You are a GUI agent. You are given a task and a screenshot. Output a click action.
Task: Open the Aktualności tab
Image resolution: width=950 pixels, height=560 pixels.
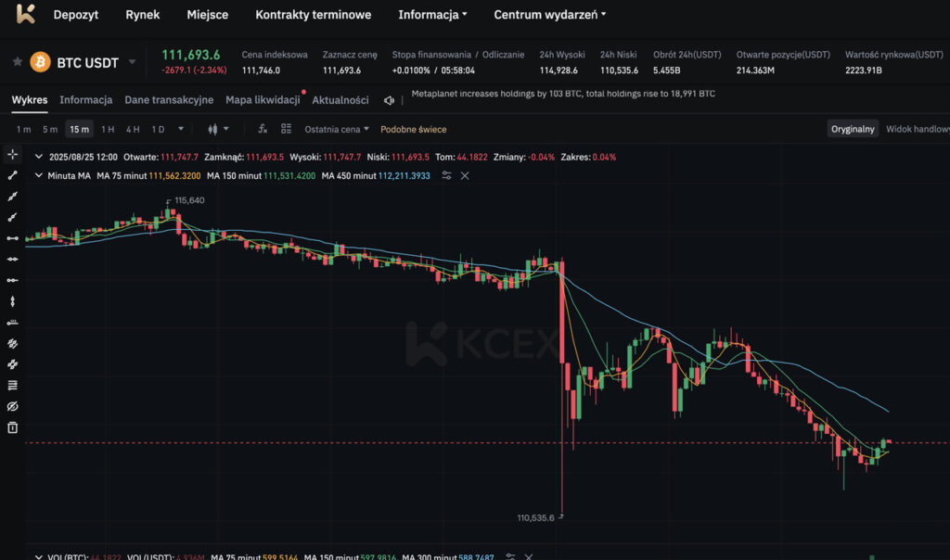coord(340,100)
